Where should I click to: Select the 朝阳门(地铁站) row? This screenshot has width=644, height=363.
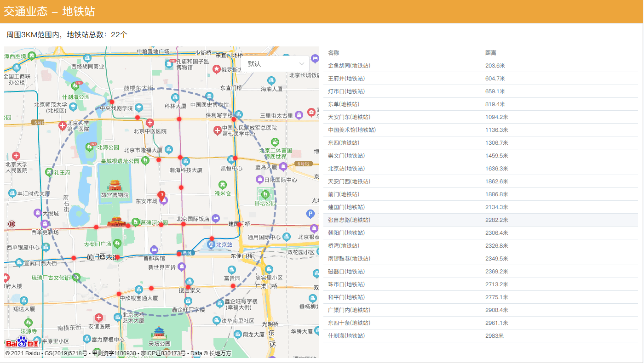(x=481, y=233)
